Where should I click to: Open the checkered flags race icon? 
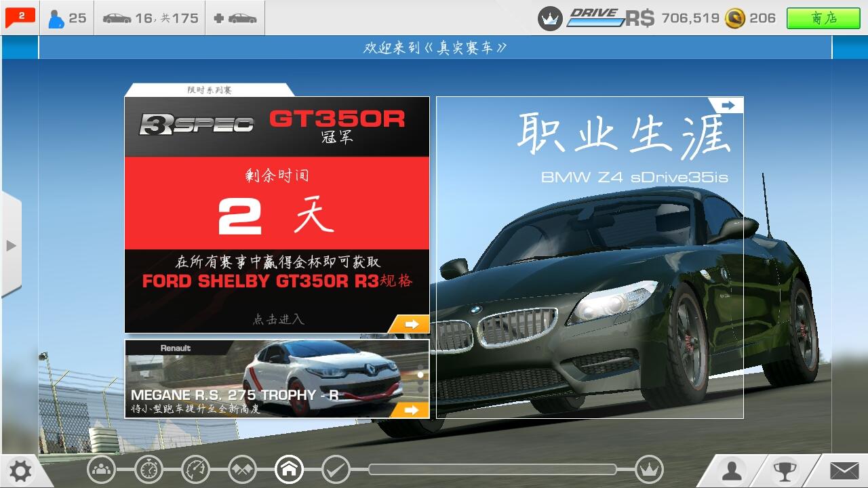[242, 468]
